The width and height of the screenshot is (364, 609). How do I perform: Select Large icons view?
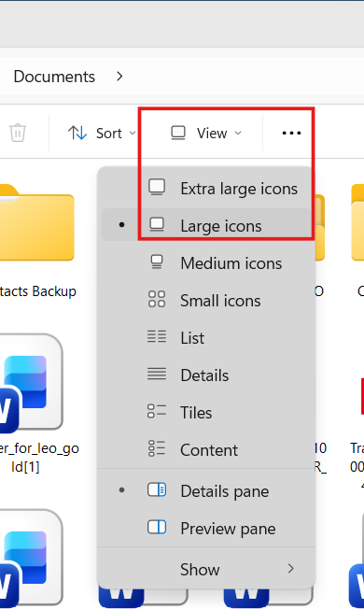point(206,225)
